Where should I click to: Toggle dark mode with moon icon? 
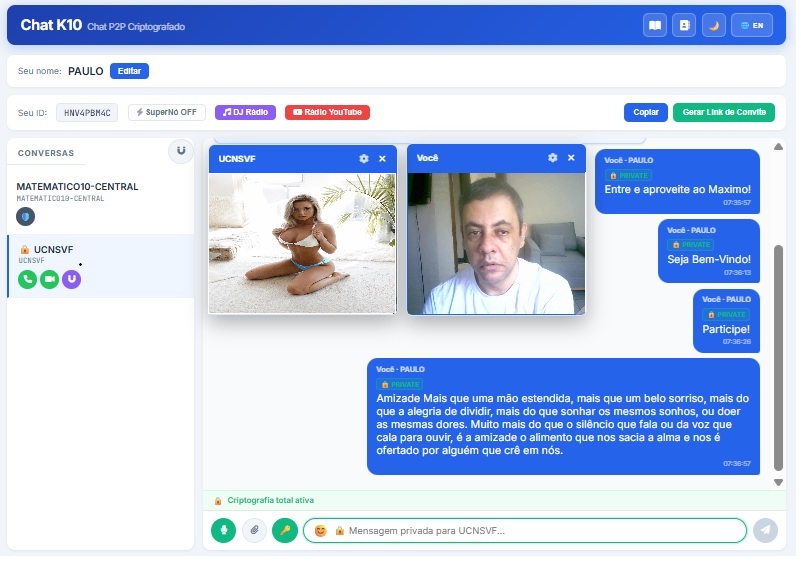[714, 26]
